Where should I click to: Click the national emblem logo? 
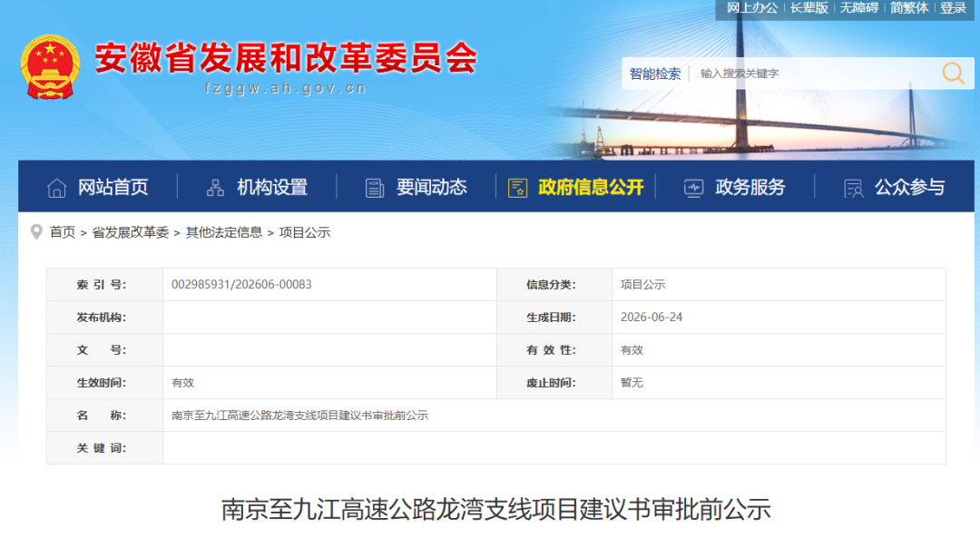(50, 67)
